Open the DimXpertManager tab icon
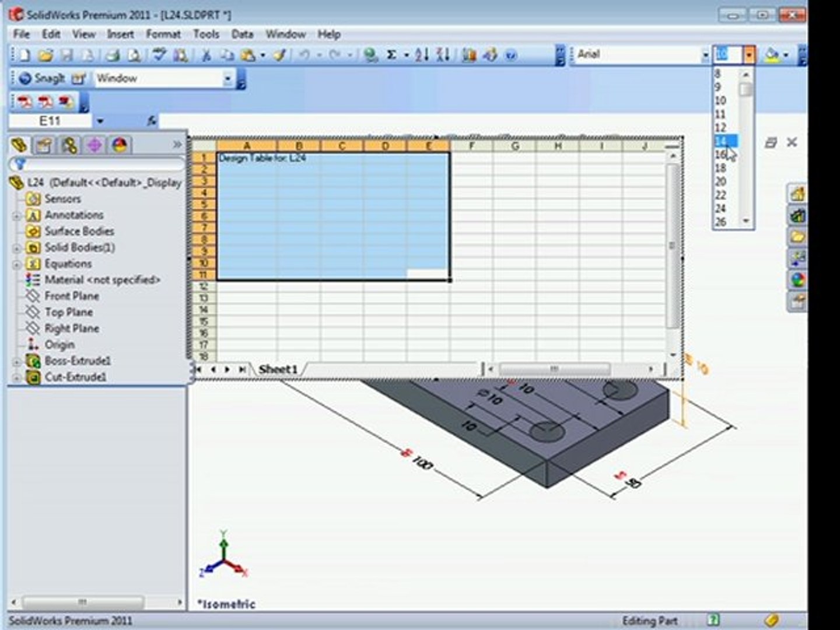Image resolution: width=840 pixels, height=630 pixels. pos(94,145)
